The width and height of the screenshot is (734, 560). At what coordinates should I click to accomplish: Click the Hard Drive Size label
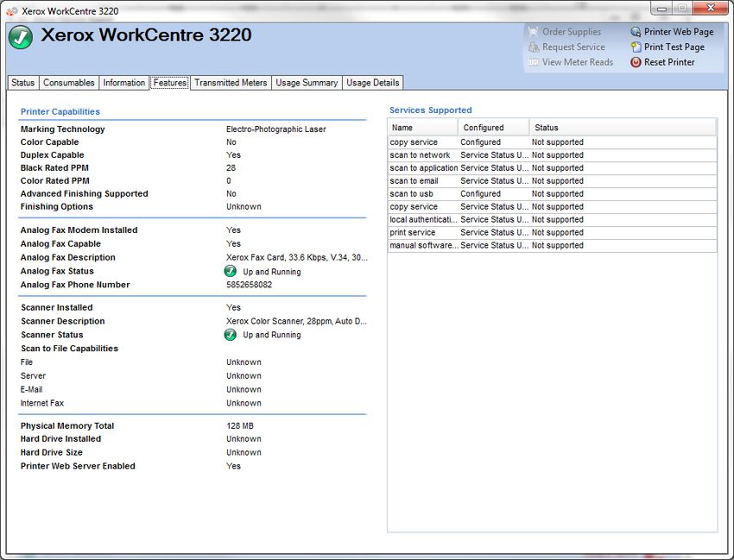[x=52, y=452]
